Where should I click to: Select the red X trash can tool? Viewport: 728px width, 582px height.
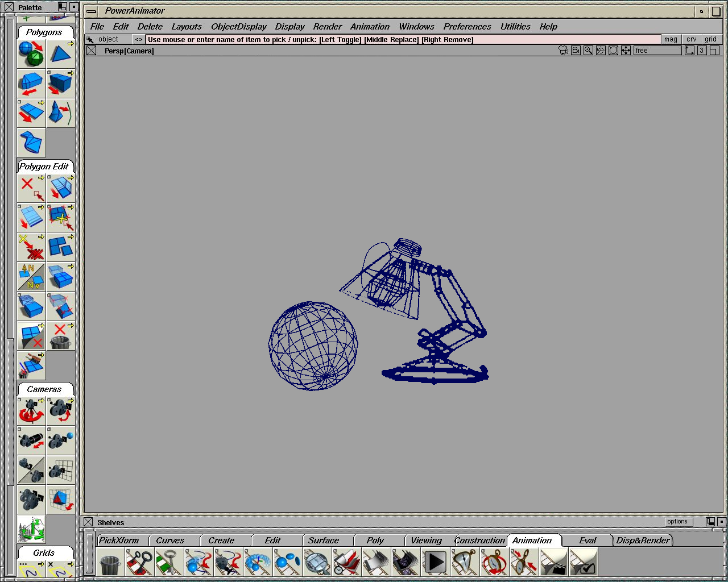61,336
